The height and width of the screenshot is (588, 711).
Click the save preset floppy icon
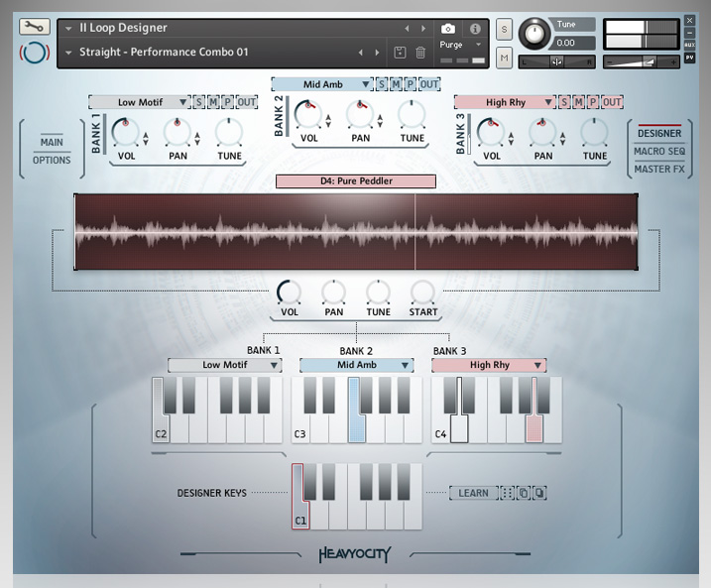[400, 53]
